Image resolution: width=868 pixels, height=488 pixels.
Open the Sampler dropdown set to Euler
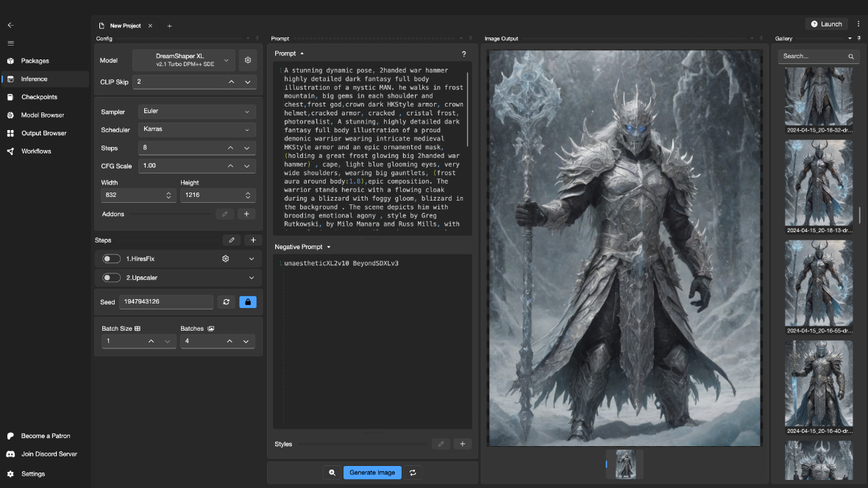coord(196,112)
